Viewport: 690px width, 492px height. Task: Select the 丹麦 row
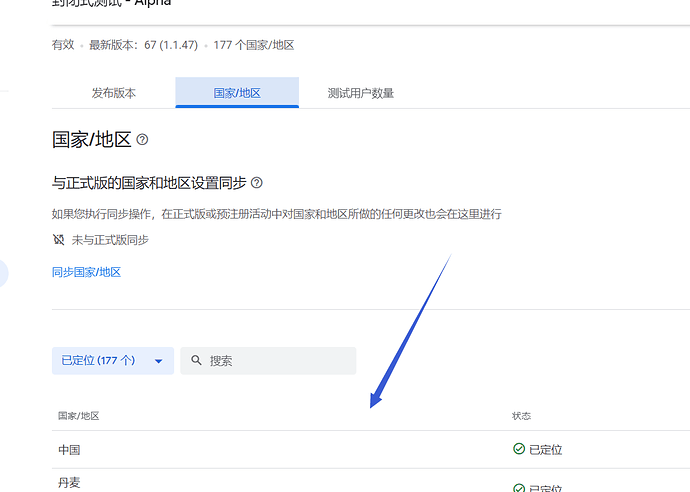[x=371, y=481]
